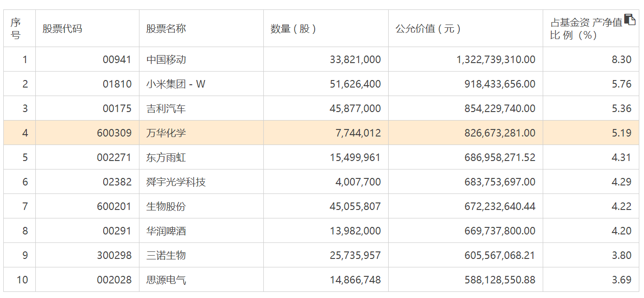Select the 华润啤酒 name cell
Image resolution: width=644 pixels, height=298 pixels.
[x=166, y=231]
